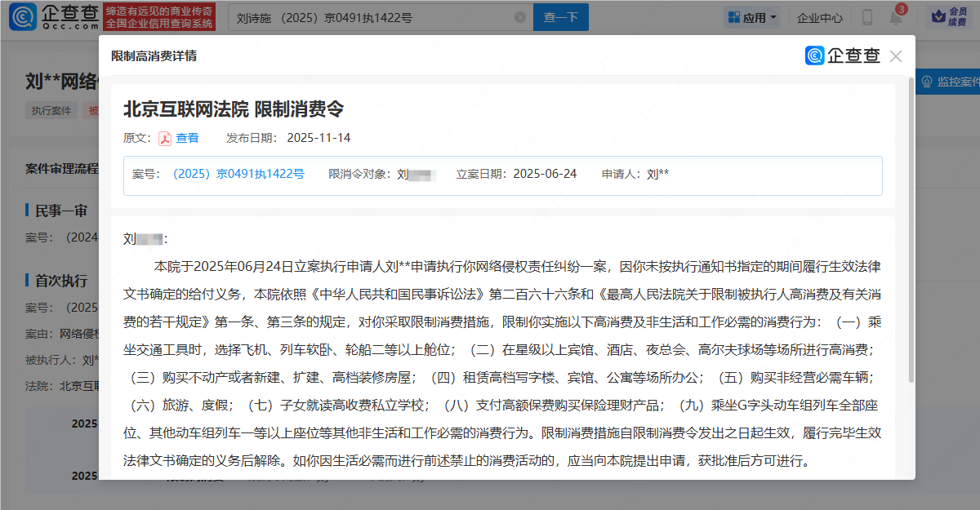This screenshot has height=510, width=980.
Task: Open notifications via the bell icon
Action: click(x=896, y=17)
